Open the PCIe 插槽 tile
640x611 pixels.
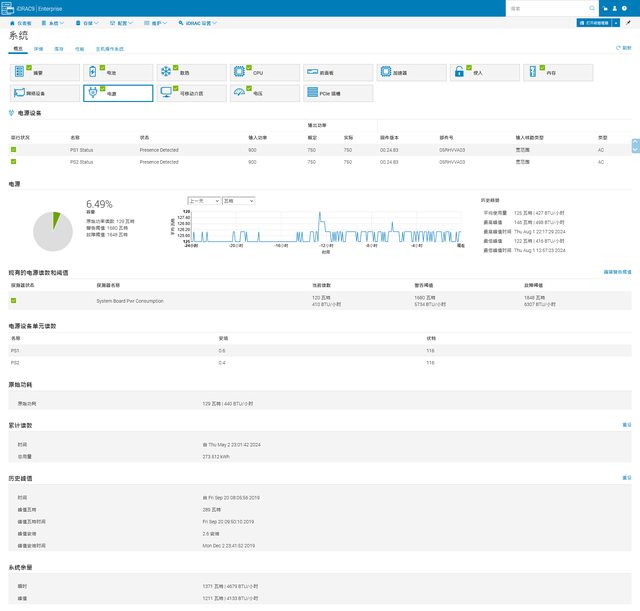pos(338,93)
